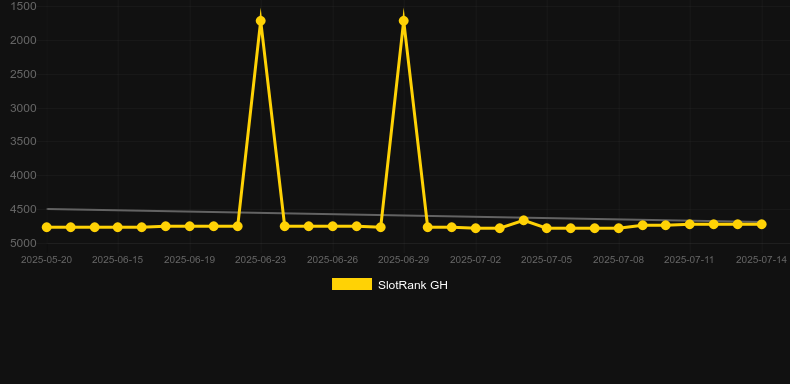The height and width of the screenshot is (384, 790).
Task: Click the data point above 2025-06-15
Action: (x=117, y=227)
